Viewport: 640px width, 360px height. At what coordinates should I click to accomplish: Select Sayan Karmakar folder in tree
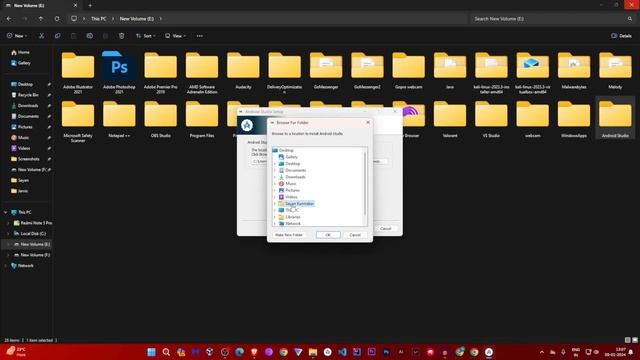coord(300,203)
